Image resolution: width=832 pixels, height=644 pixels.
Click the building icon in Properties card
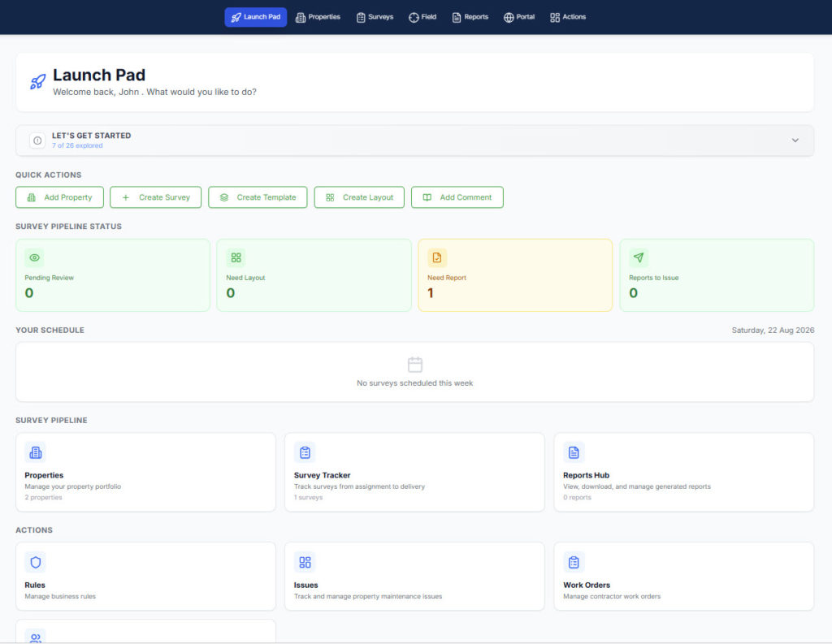point(36,452)
